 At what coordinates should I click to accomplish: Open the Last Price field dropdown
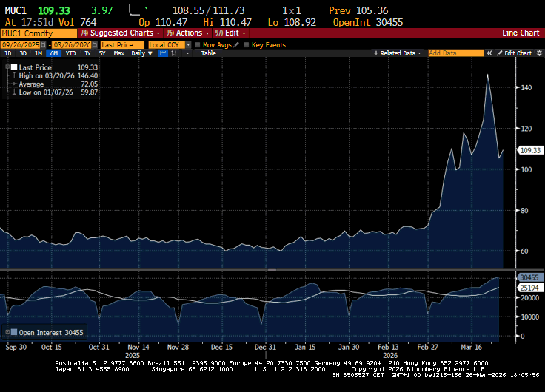coord(123,44)
